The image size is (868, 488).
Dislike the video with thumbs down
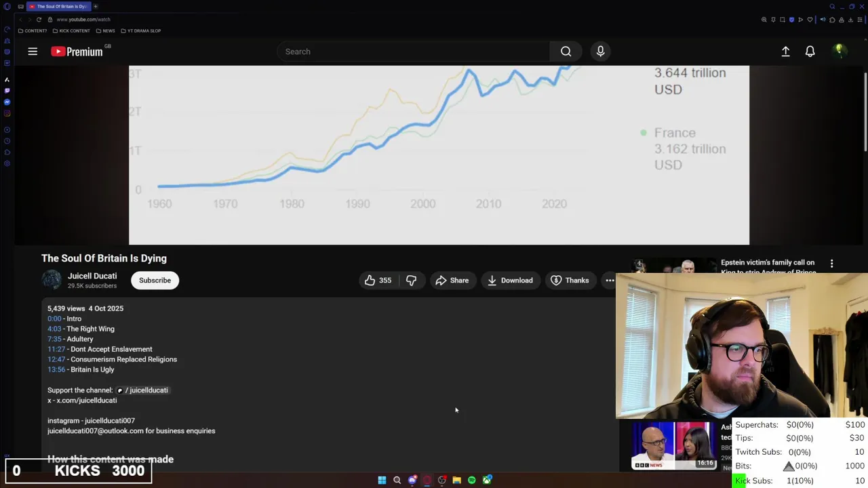tap(411, 280)
